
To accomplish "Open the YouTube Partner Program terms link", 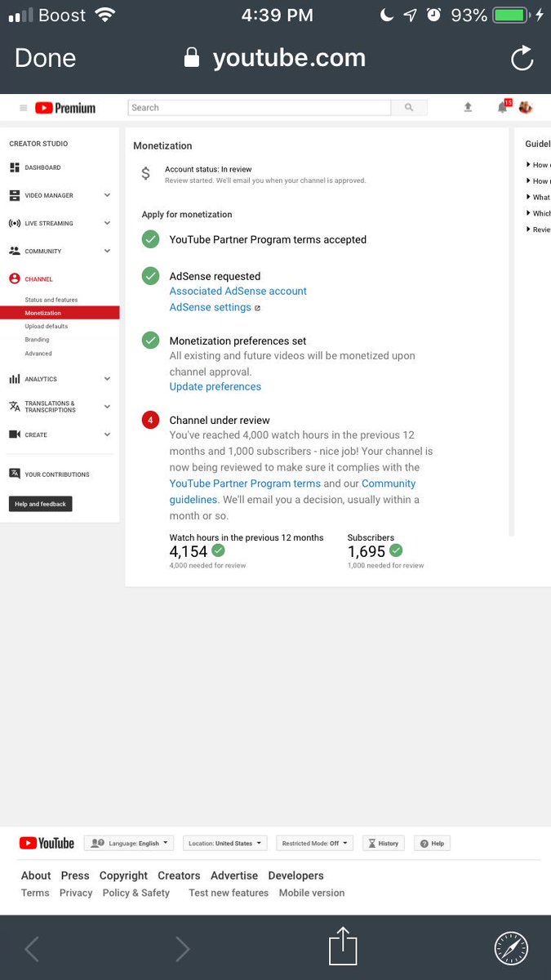I will tap(245, 483).
